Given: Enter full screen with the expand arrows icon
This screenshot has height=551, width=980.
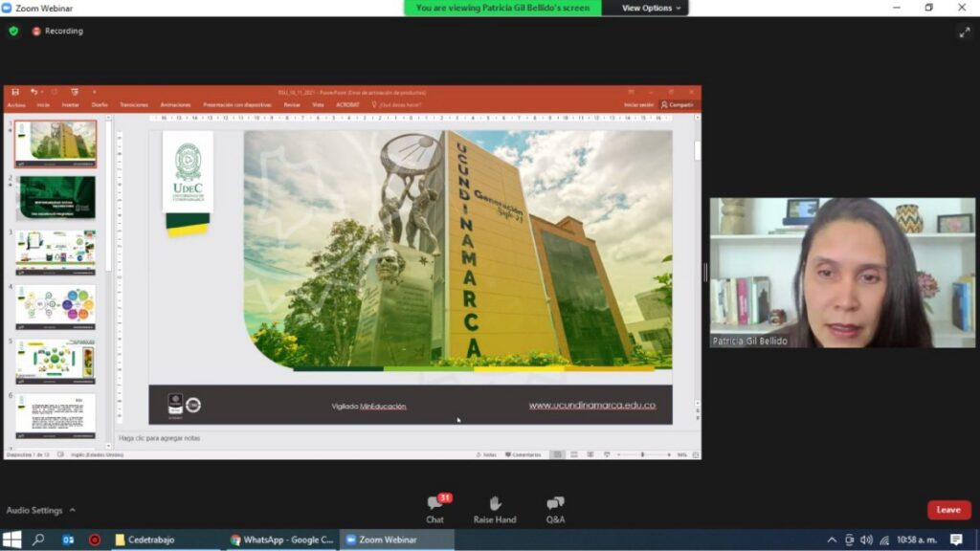Looking at the screenshot, I should click(x=965, y=33).
